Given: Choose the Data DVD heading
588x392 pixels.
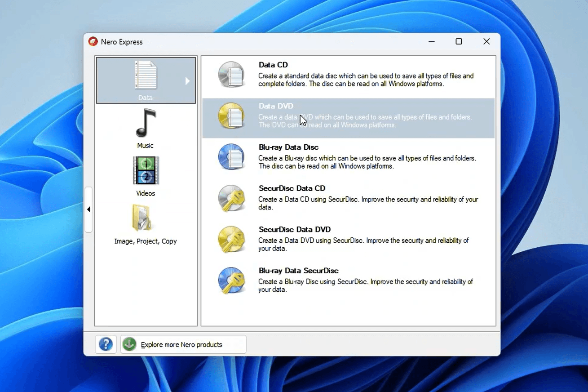Looking at the screenshot, I should click(276, 106).
